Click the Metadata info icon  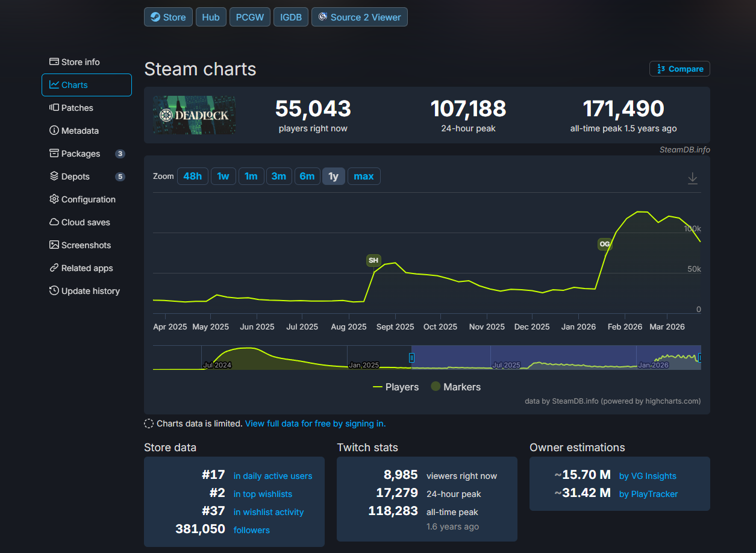[54, 131]
